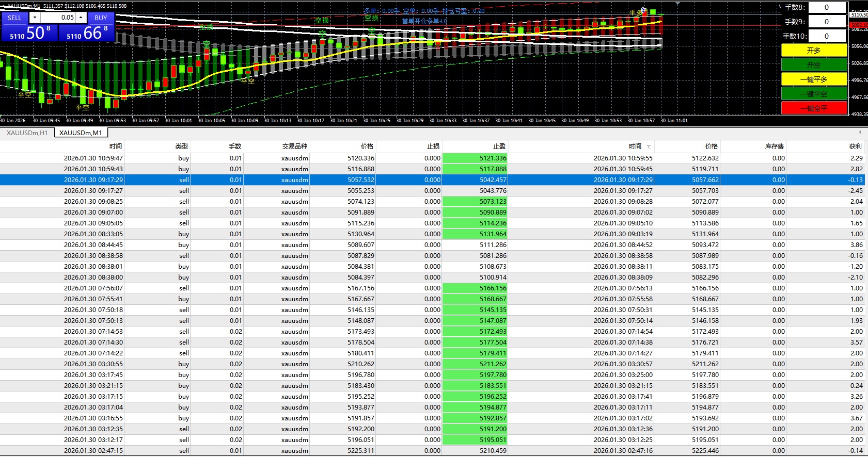Click the green 一键平空 button
The height and width of the screenshot is (457, 868).
pos(814,94)
